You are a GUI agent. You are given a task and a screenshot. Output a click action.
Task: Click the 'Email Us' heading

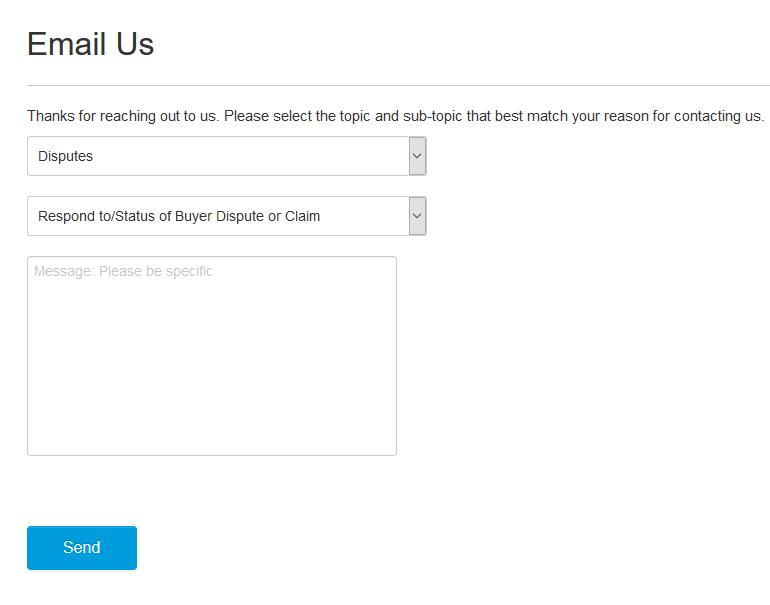(90, 44)
